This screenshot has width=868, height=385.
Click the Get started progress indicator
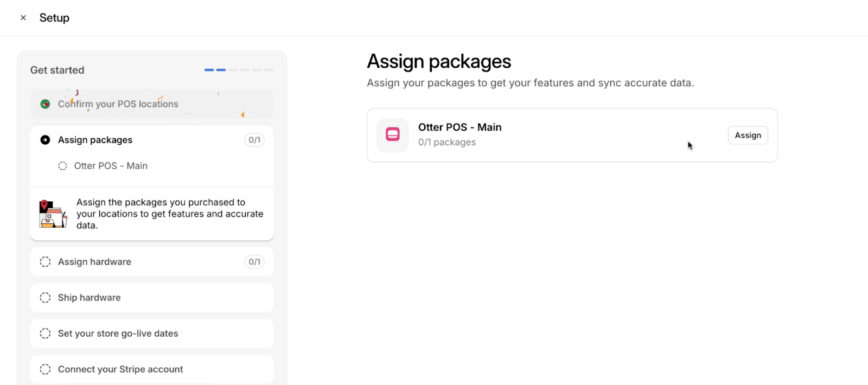click(x=239, y=70)
